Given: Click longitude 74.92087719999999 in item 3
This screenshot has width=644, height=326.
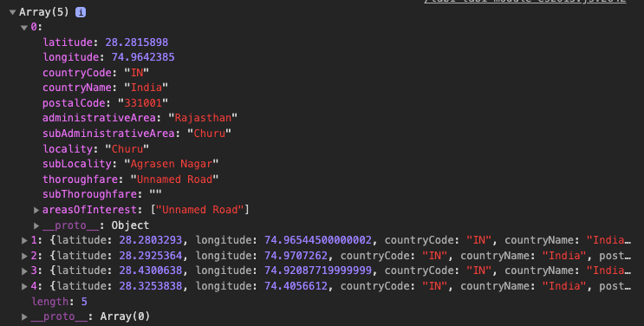Looking at the screenshot, I should pos(318,271).
